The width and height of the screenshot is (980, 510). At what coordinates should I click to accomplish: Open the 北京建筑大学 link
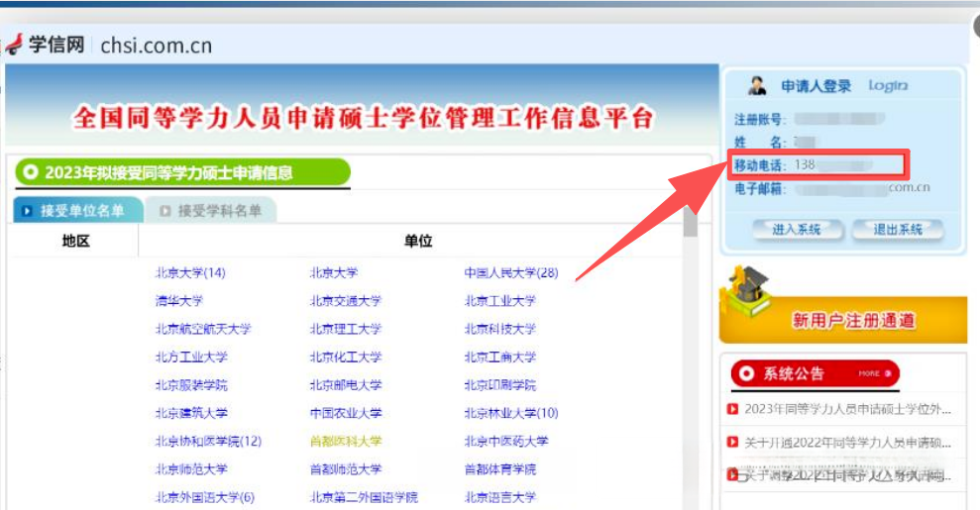191,413
